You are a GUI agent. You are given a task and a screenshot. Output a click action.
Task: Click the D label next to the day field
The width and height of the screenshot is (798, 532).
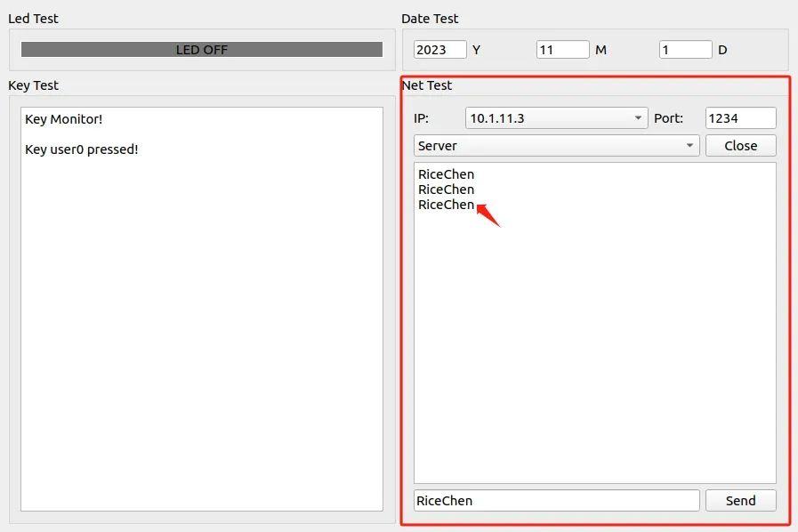coord(722,50)
